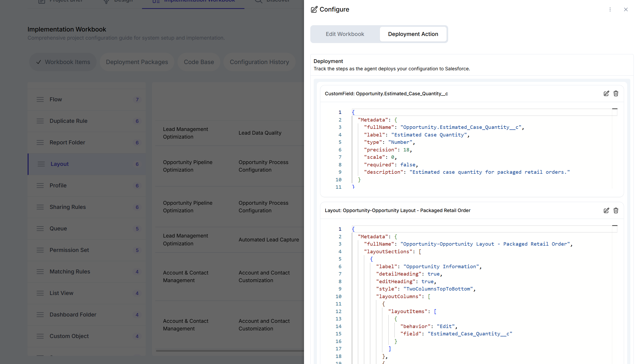Image resolution: width=639 pixels, height=364 pixels.
Task: Click the drag handle on Flow row
Action: (x=40, y=99)
